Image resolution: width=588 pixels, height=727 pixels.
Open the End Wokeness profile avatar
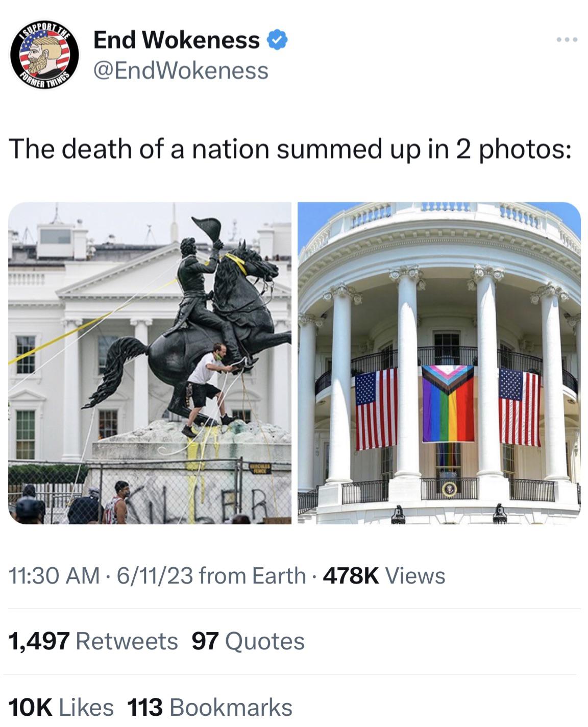pos(45,56)
